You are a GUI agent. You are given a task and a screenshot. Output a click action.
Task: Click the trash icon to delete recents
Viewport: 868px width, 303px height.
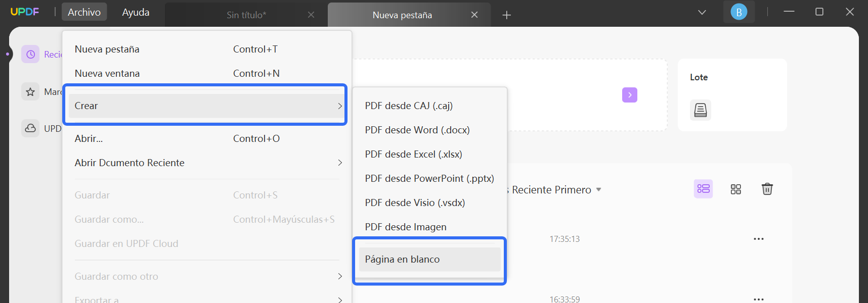tap(767, 188)
